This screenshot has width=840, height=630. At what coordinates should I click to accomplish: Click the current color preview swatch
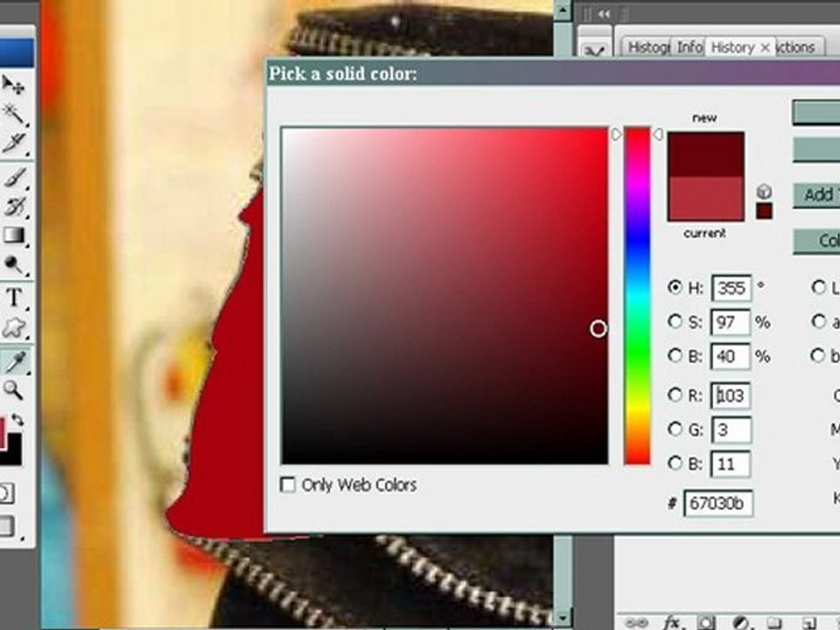705,199
